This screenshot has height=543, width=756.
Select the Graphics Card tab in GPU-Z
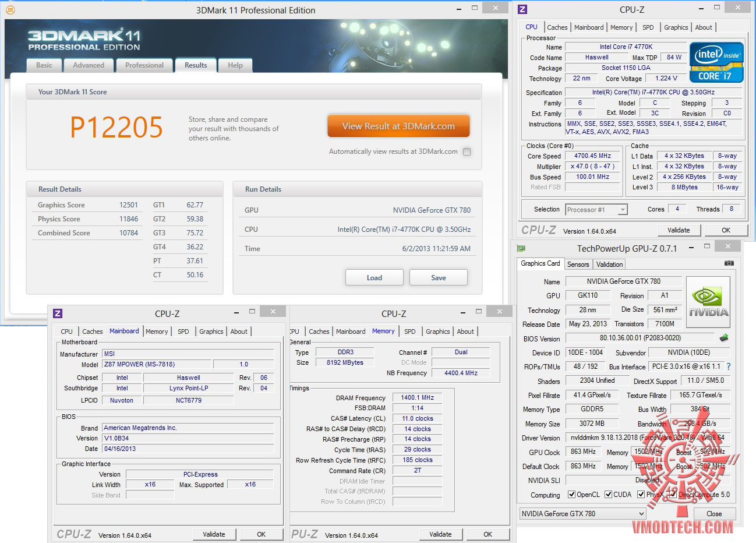pyautogui.click(x=540, y=263)
